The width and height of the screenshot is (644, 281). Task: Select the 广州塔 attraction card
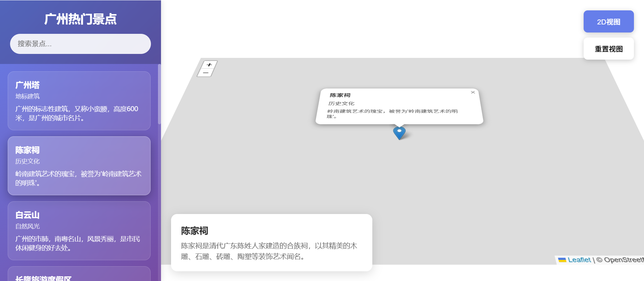click(x=79, y=101)
